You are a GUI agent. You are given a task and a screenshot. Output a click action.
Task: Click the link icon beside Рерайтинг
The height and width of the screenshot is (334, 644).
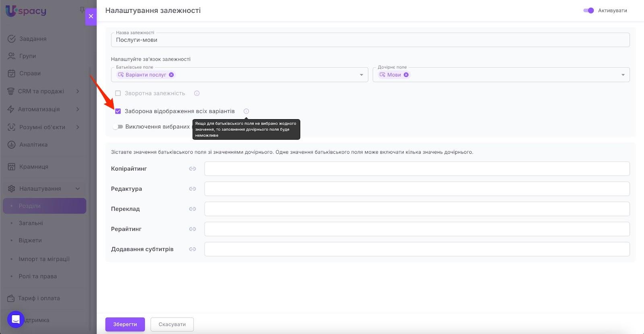pyautogui.click(x=192, y=229)
